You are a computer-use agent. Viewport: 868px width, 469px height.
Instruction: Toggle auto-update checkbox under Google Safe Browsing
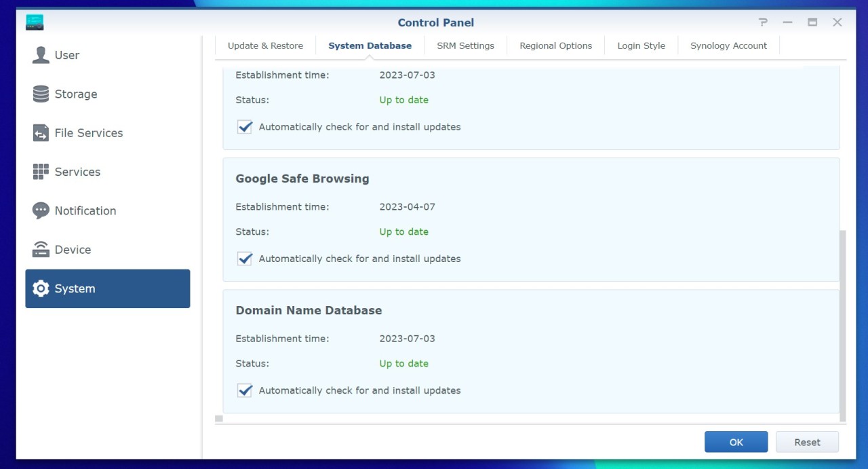coord(245,259)
